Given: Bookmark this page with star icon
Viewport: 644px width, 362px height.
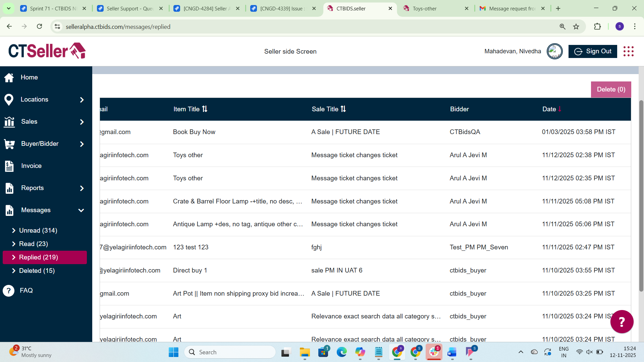Looking at the screenshot, I should coord(576,27).
